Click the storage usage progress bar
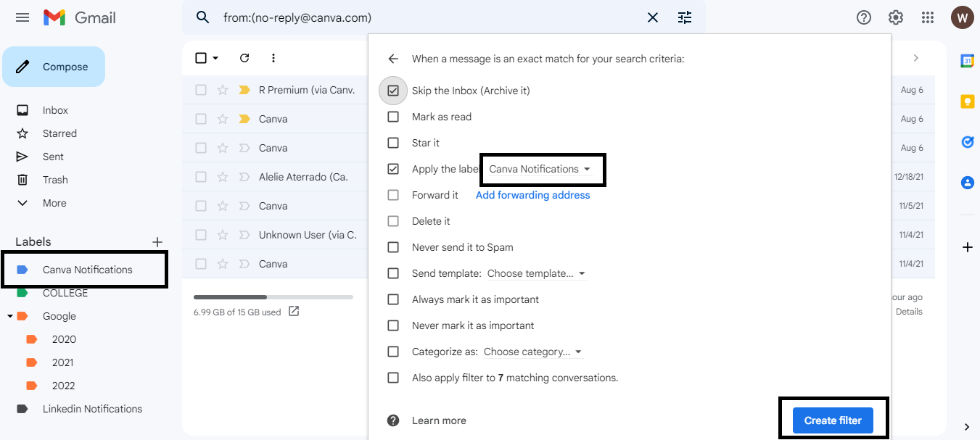980x440 pixels. coord(273,297)
